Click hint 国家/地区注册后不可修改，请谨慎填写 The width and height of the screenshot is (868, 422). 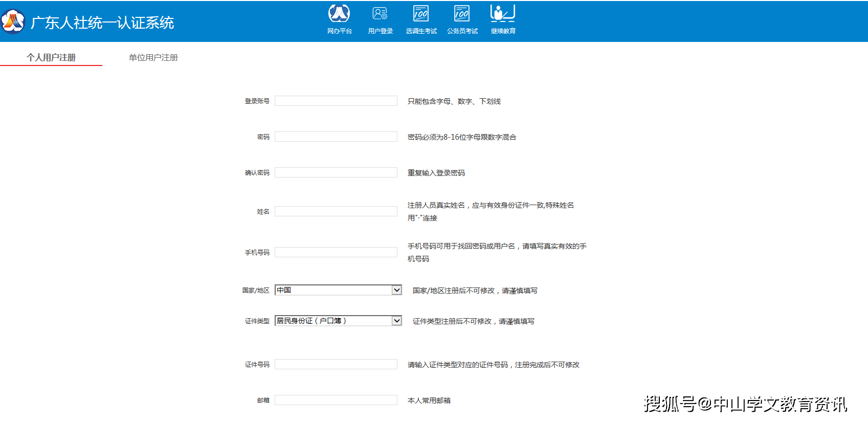tap(475, 291)
